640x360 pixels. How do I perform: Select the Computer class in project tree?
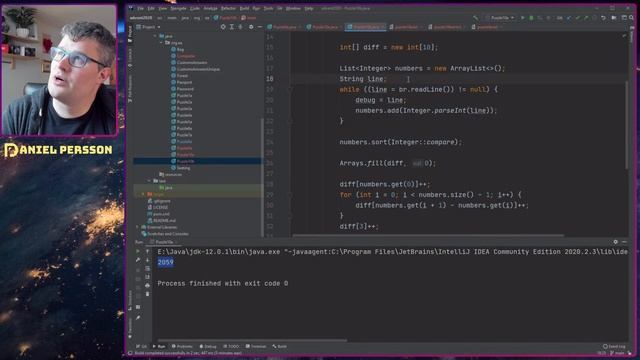tap(183, 56)
